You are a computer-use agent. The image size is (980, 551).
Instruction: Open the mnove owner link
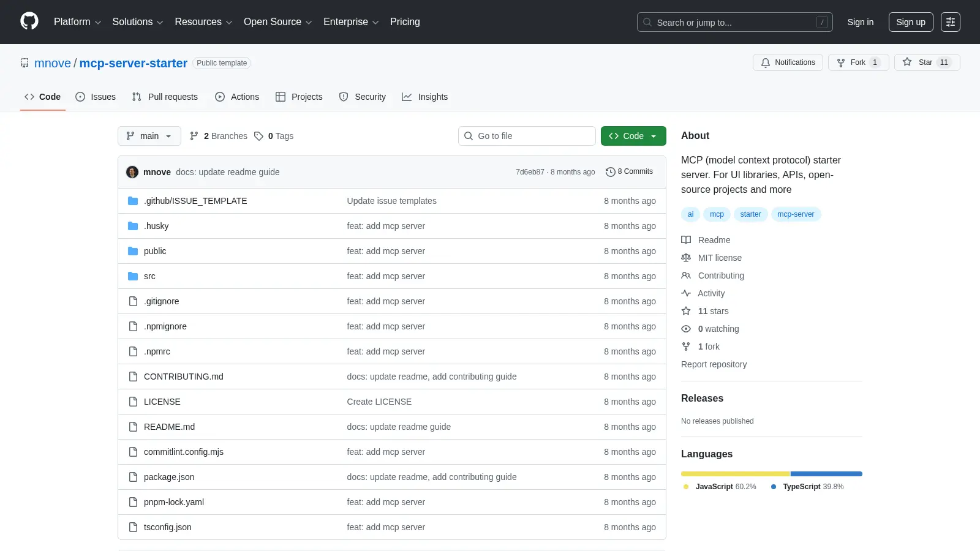pyautogui.click(x=53, y=63)
